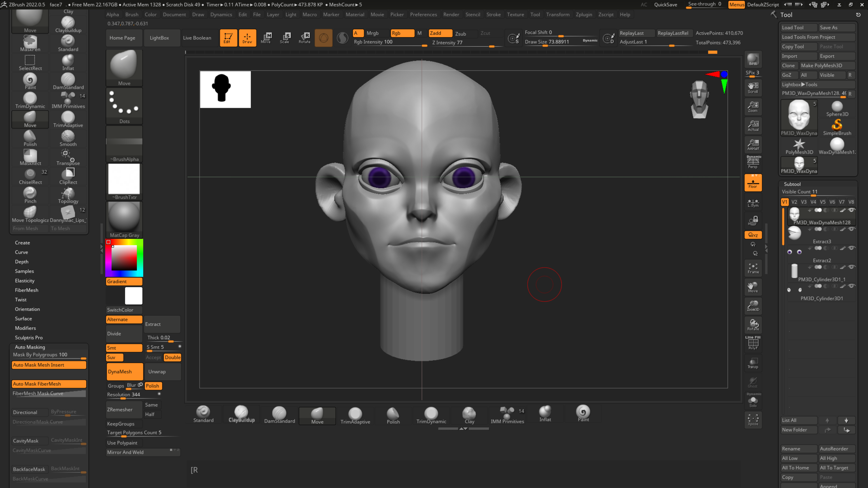The image size is (868, 488).
Task: Activate the Rotate gizmo mode in the toolbar
Action: click(304, 38)
